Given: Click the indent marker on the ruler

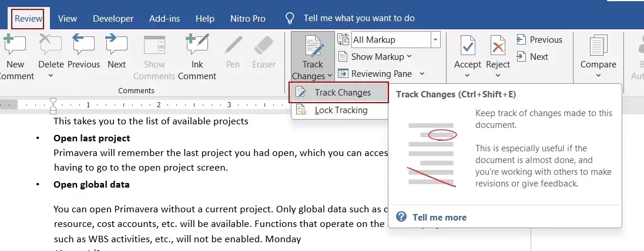Looking at the screenshot, I should click(x=53, y=105).
